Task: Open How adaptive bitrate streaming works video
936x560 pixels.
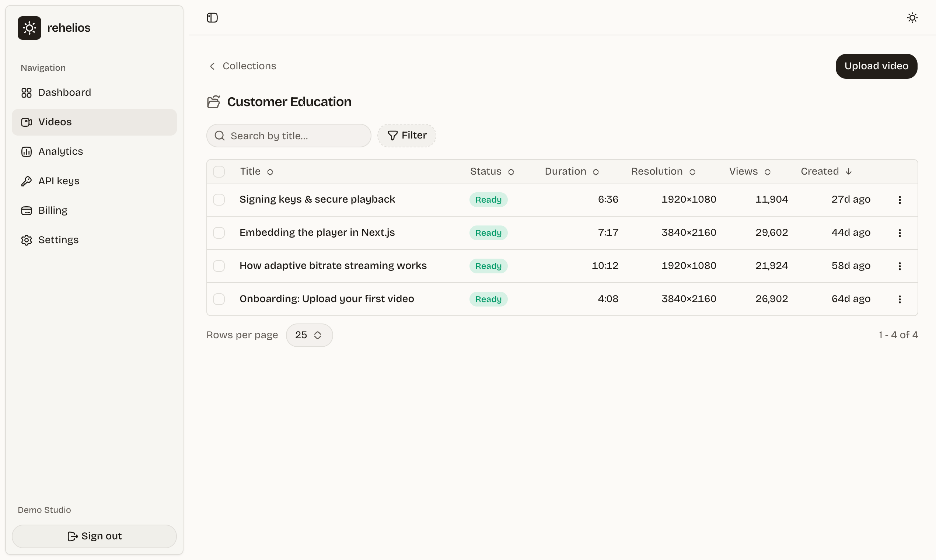Action: pos(333,266)
